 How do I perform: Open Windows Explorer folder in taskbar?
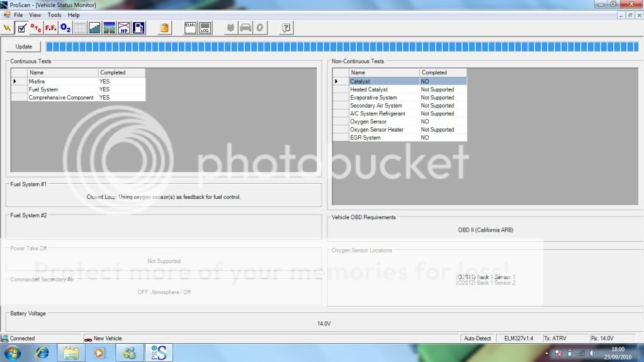coord(71,353)
